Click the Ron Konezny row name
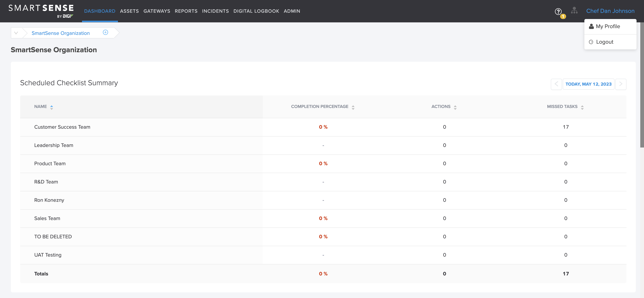Viewport: 644px width, 298px height. tap(49, 200)
